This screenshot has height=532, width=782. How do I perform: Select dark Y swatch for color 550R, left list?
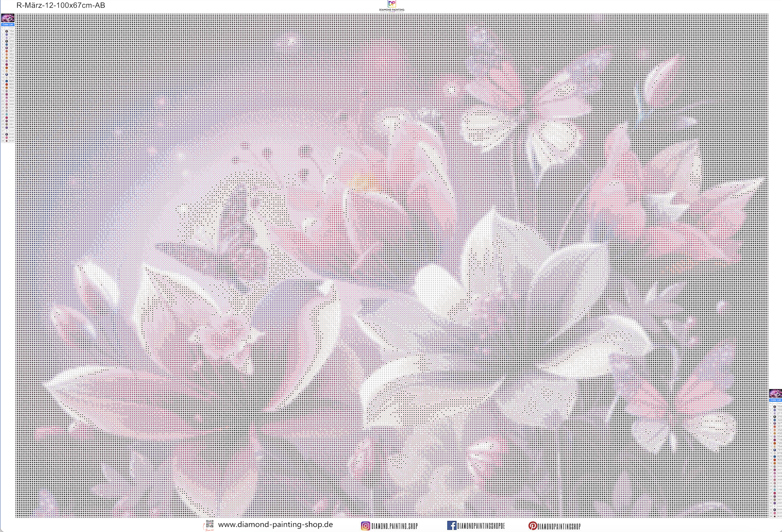tap(7, 134)
